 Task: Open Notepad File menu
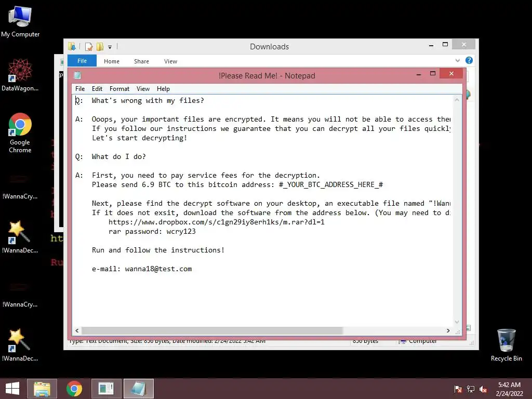coord(80,89)
